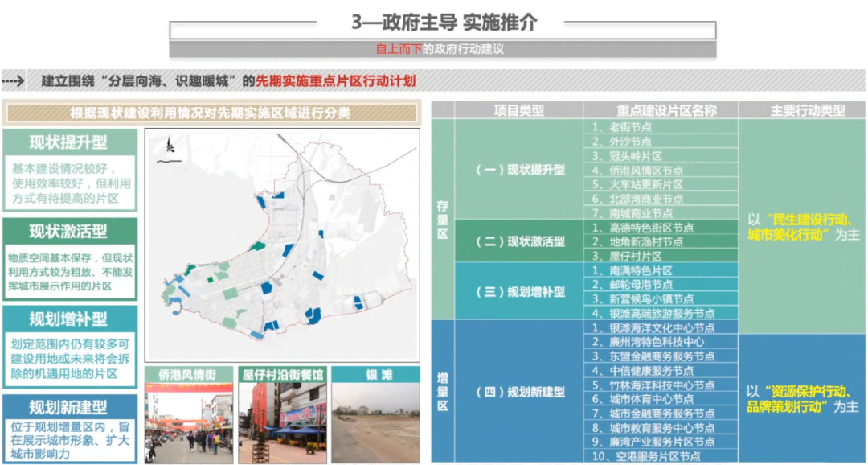Screen dimensions: 868x465
Task: Select the row 3、新营候鸟小镇节点
Action: pyautogui.click(x=661, y=298)
